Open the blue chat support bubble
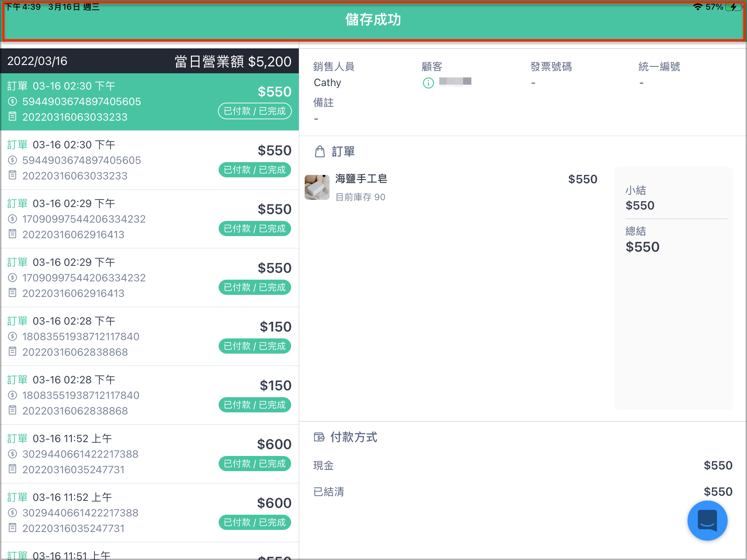 pyautogui.click(x=707, y=520)
